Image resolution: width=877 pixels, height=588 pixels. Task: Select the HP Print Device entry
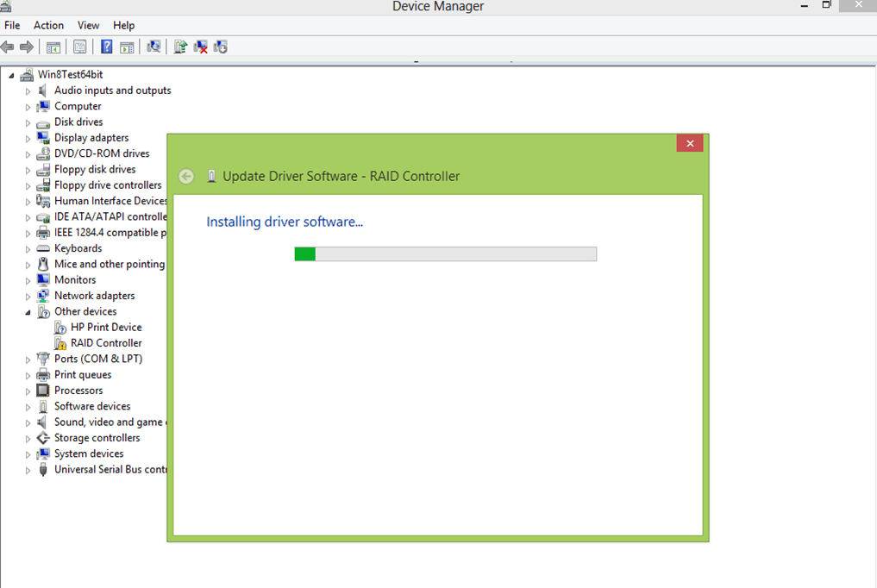pyautogui.click(x=106, y=328)
